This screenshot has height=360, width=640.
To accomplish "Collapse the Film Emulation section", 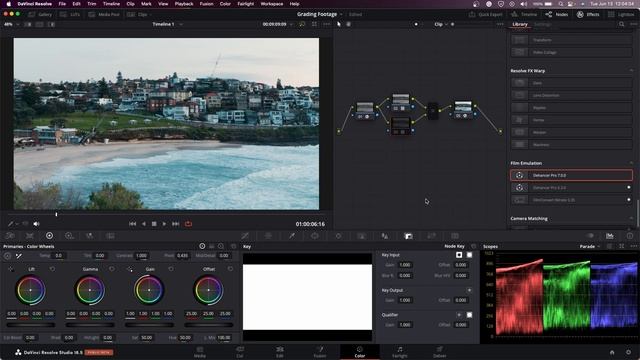I will point(631,163).
